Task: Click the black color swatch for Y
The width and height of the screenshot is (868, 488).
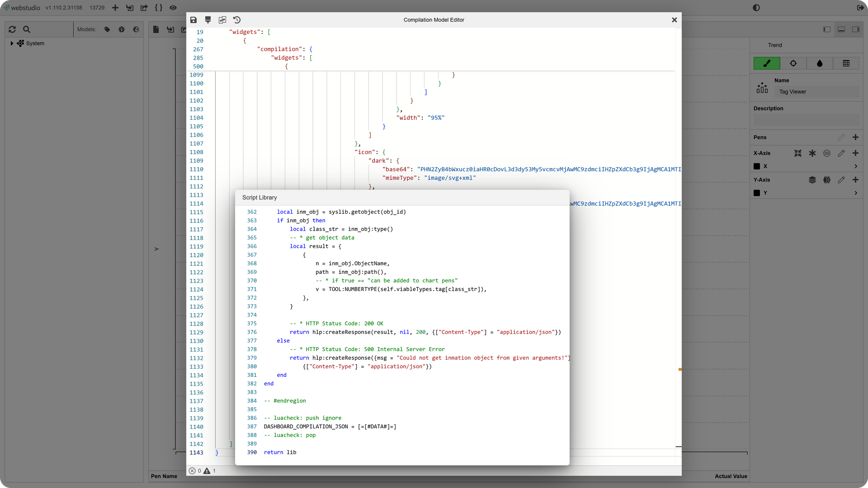Action: tap(757, 193)
